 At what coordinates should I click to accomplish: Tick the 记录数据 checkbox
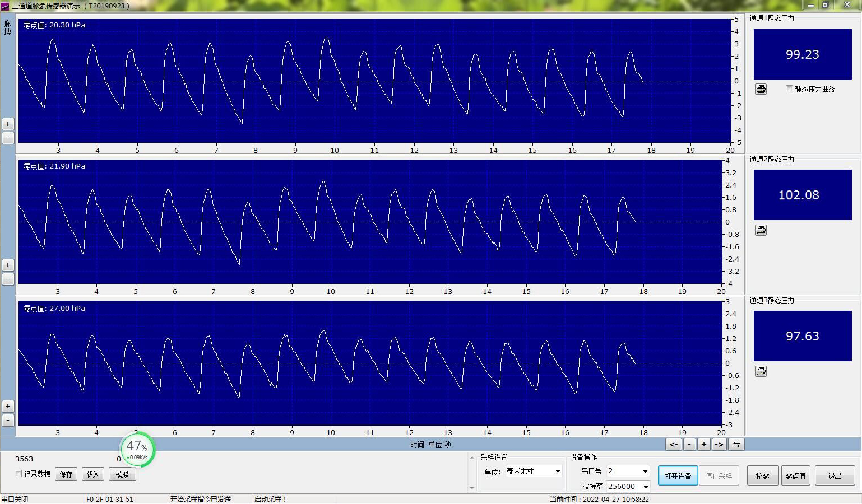tap(18, 474)
